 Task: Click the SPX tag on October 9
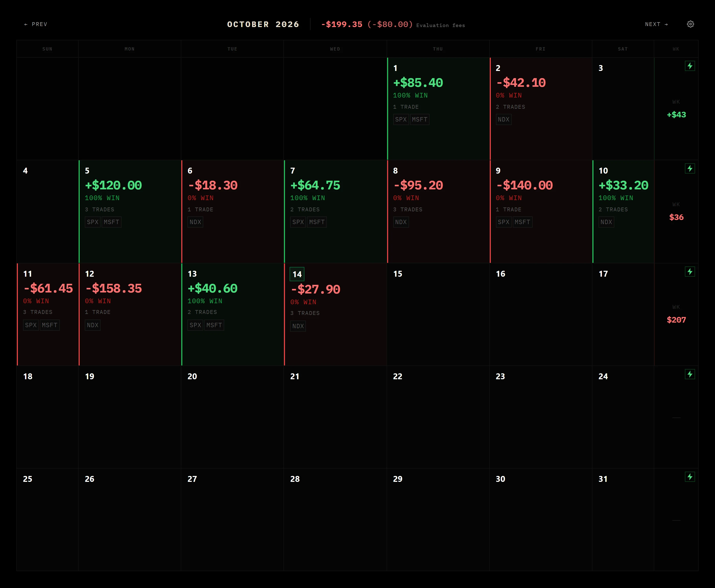504,222
